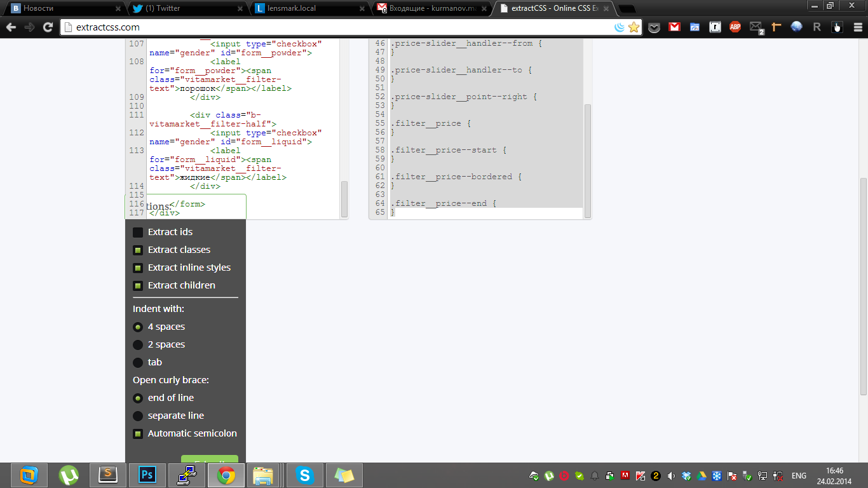Open the blue globe extension
Image resolution: width=868 pixels, height=488 pixels.
point(796,27)
